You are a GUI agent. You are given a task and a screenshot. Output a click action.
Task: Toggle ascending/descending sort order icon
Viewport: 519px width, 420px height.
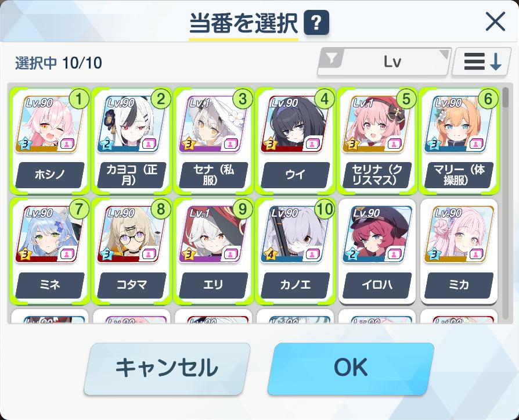point(482,62)
